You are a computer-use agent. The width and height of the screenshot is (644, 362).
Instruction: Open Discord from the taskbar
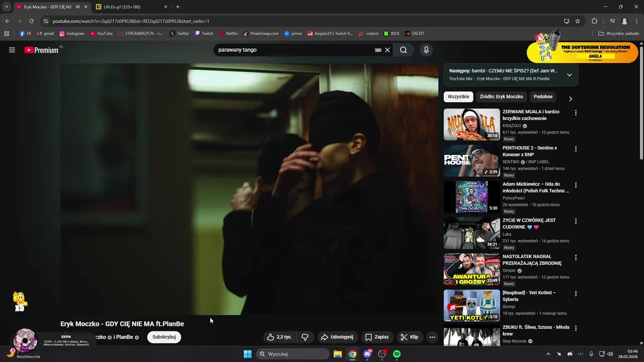tap(367, 354)
